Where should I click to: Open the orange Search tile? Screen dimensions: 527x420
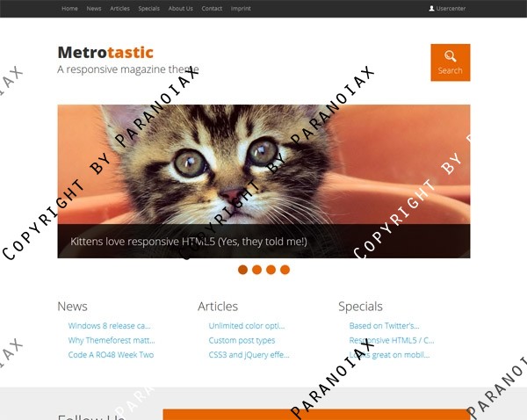point(451,62)
